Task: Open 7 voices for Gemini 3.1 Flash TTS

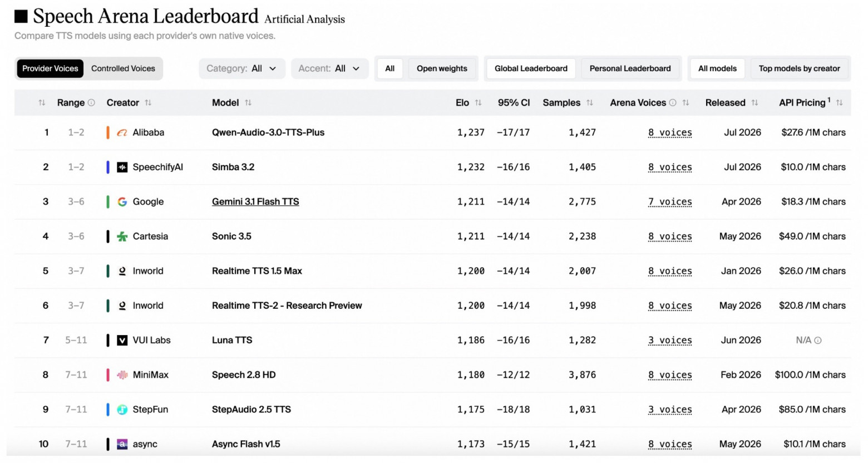Action: click(670, 201)
